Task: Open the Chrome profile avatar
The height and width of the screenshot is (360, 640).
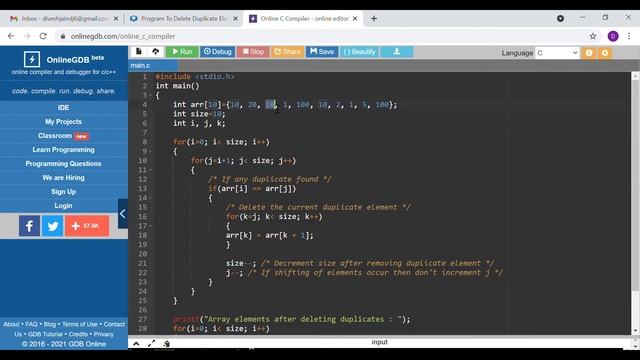Action: click(x=613, y=36)
